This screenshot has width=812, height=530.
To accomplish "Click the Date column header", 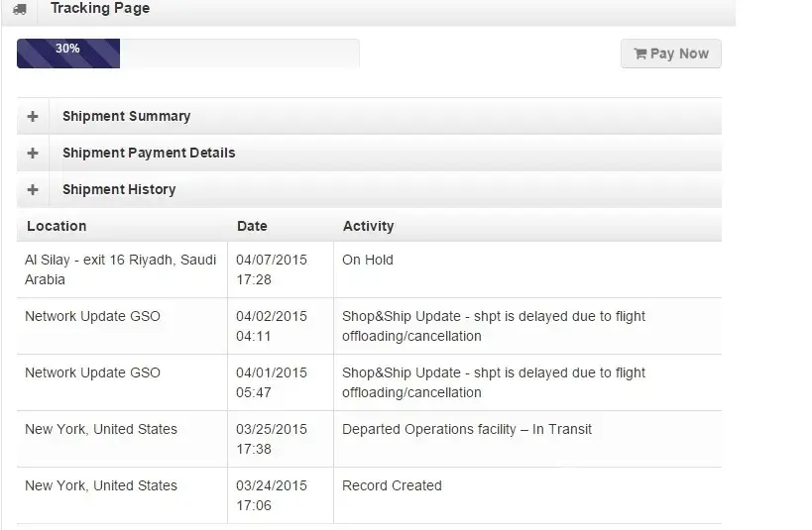I will pos(252,226).
